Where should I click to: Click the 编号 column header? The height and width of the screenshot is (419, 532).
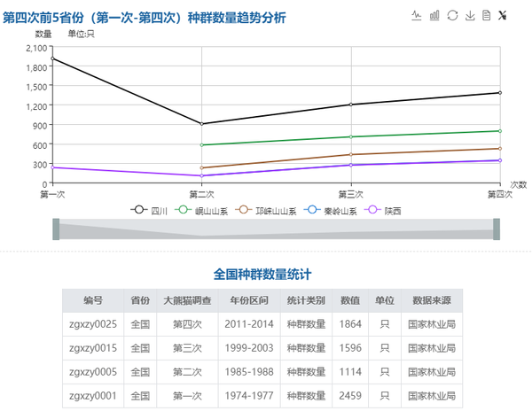pyautogui.click(x=93, y=300)
